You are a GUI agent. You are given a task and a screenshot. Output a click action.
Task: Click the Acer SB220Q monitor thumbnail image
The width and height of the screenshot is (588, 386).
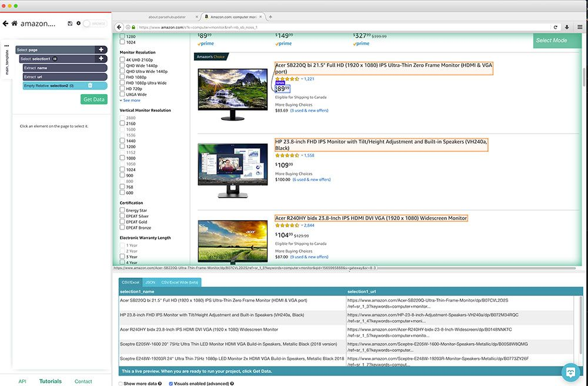pos(233,94)
